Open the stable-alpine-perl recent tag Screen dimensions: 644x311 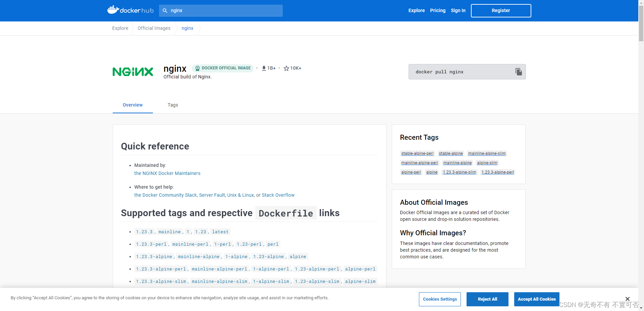[x=417, y=153]
